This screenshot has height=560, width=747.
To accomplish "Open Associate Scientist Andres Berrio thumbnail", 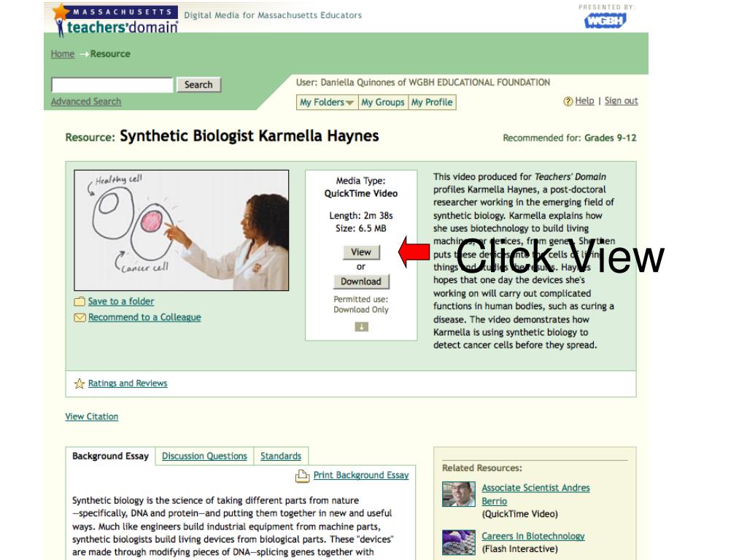I will point(458,494).
